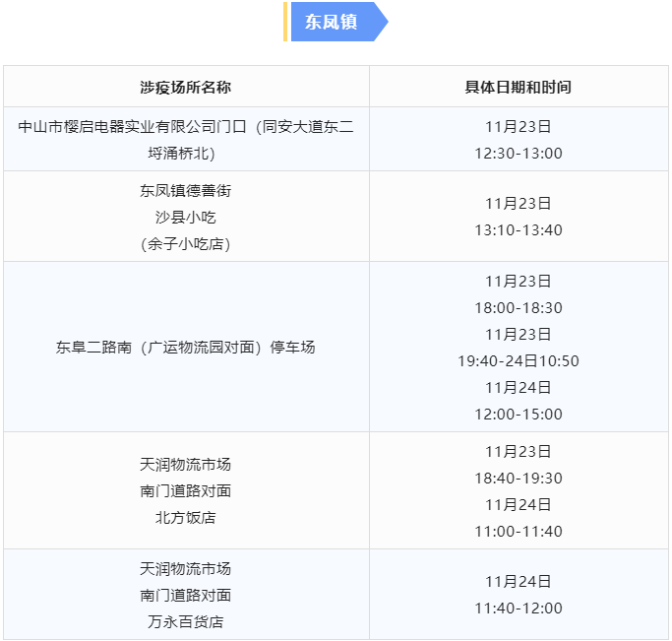Click the 东凤镇德善街 text line

tap(186, 191)
